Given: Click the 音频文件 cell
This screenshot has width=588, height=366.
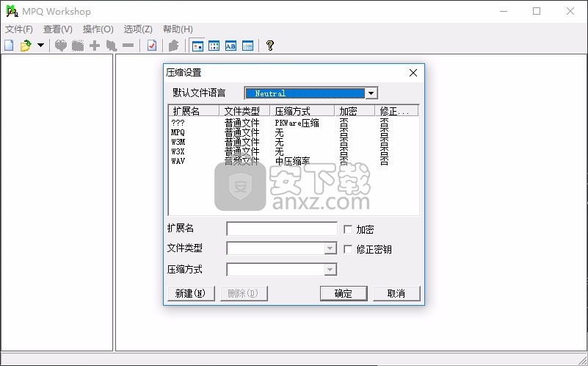Looking at the screenshot, I should 242,161.
